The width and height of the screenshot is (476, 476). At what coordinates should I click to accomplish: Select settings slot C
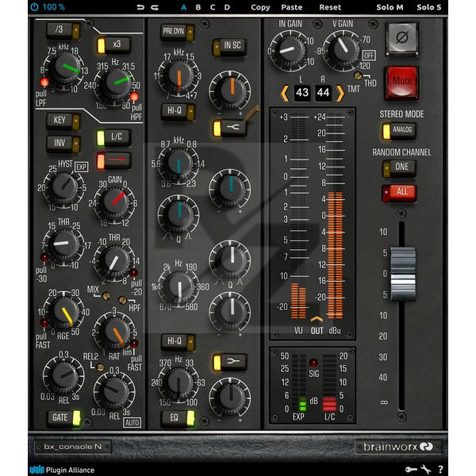(213, 7)
